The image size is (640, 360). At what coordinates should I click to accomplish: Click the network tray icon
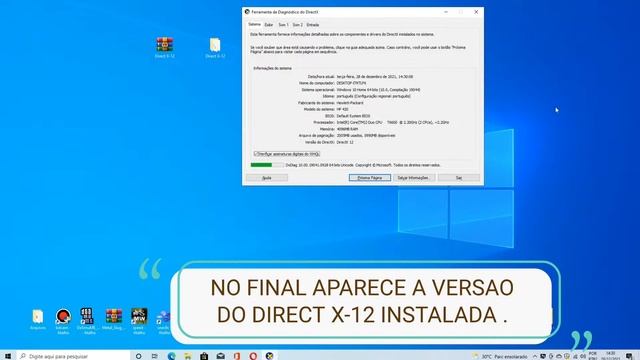[x=575, y=356]
